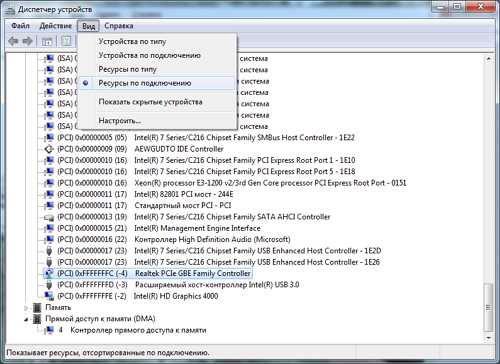This screenshot has width=500, height=364.
Task: Open the Действие menu
Action: tap(56, 26)
